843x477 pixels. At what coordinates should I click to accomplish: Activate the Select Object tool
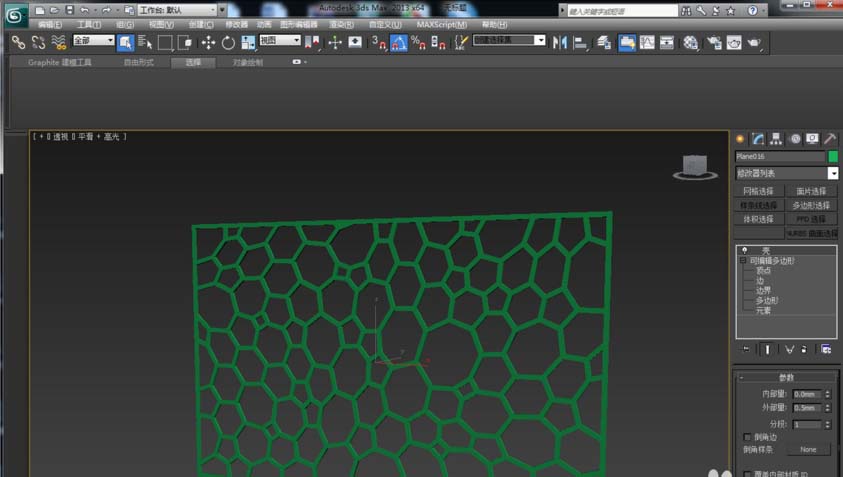(125, 42)
